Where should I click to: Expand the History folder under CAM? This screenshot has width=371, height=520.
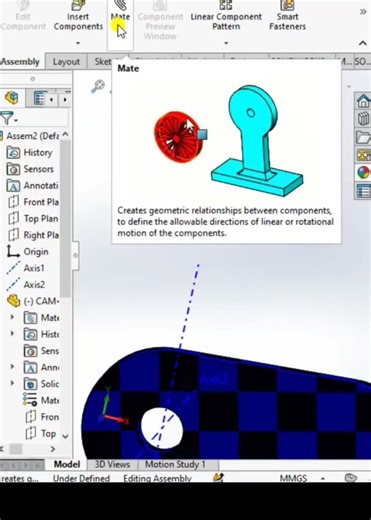pyautogui.click(x=12, y=334)
